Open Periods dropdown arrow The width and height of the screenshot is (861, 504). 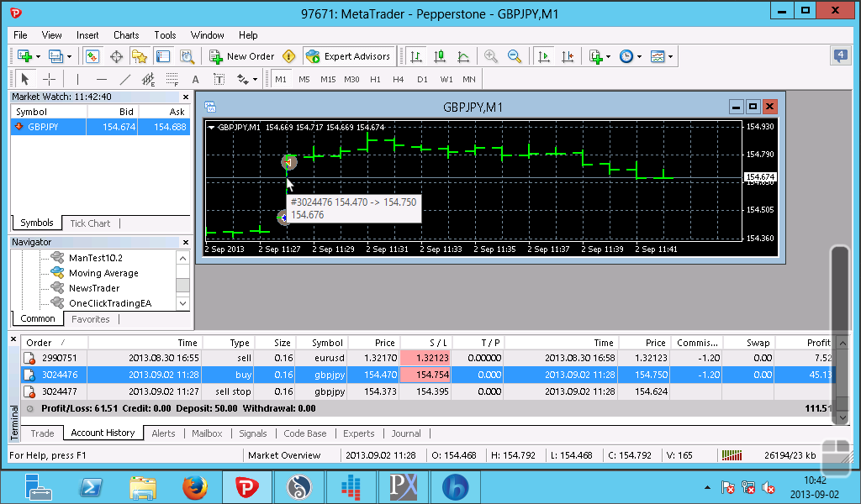(x=639, y=56)
